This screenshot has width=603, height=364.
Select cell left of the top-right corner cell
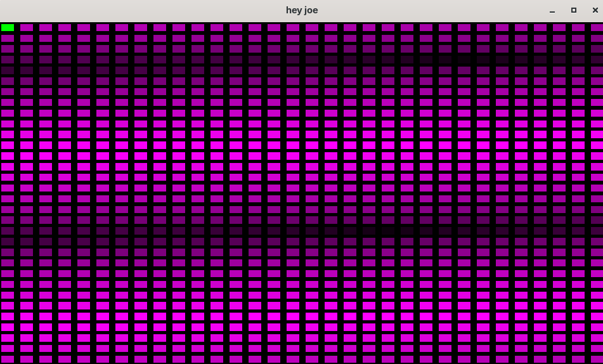(578, 27)
